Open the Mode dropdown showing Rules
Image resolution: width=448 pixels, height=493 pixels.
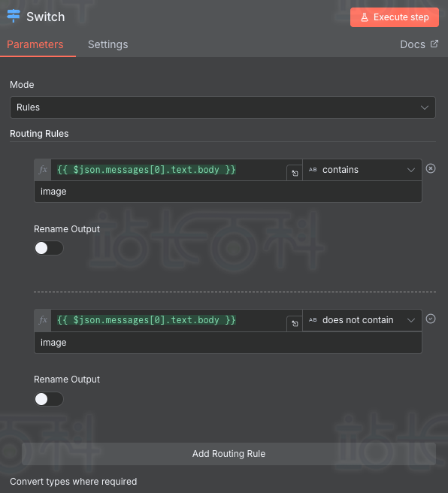[222, 107]
